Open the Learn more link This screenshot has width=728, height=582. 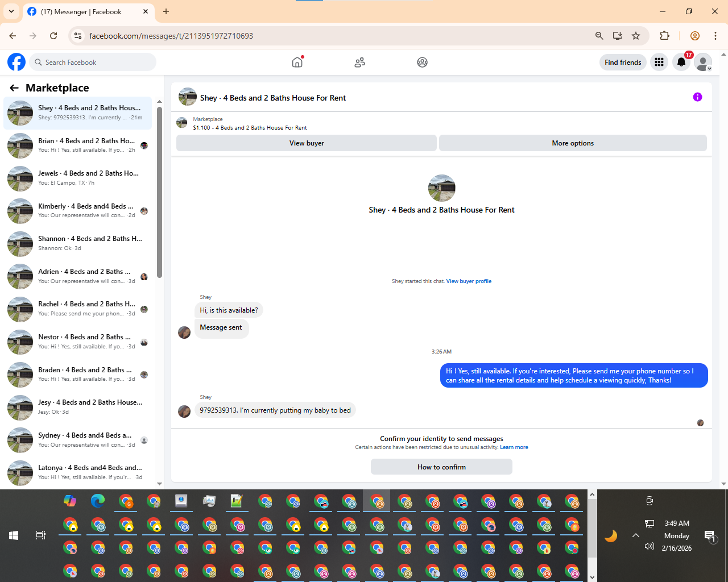point(514,447)
